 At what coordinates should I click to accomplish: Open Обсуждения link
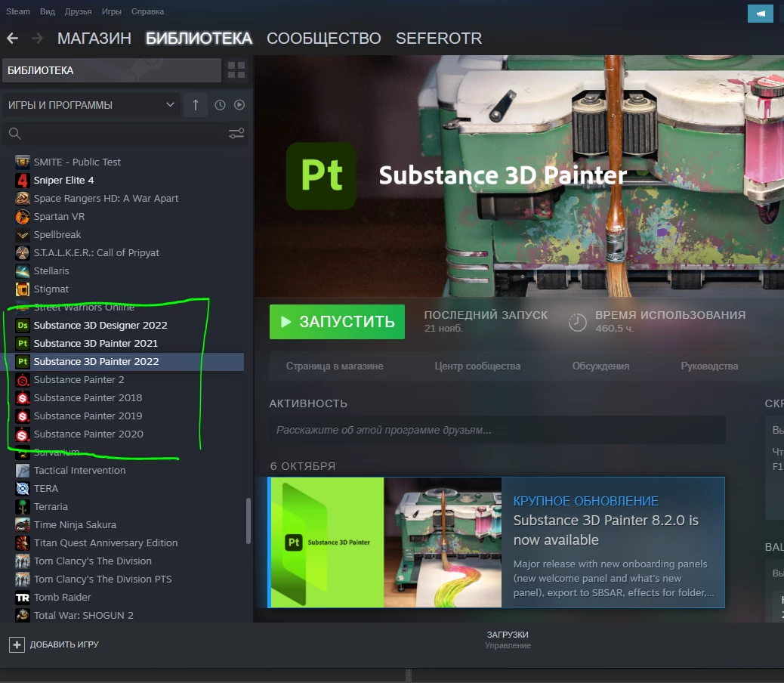600,366
